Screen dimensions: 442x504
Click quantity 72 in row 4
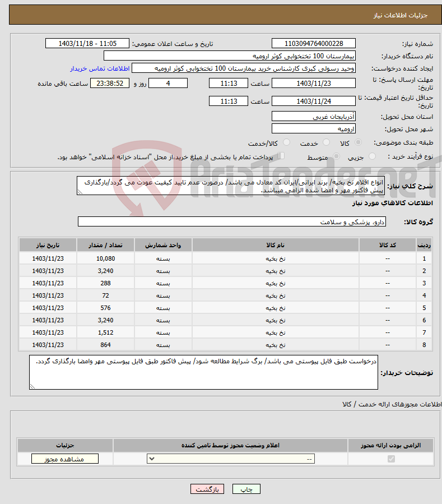[106, 295]
